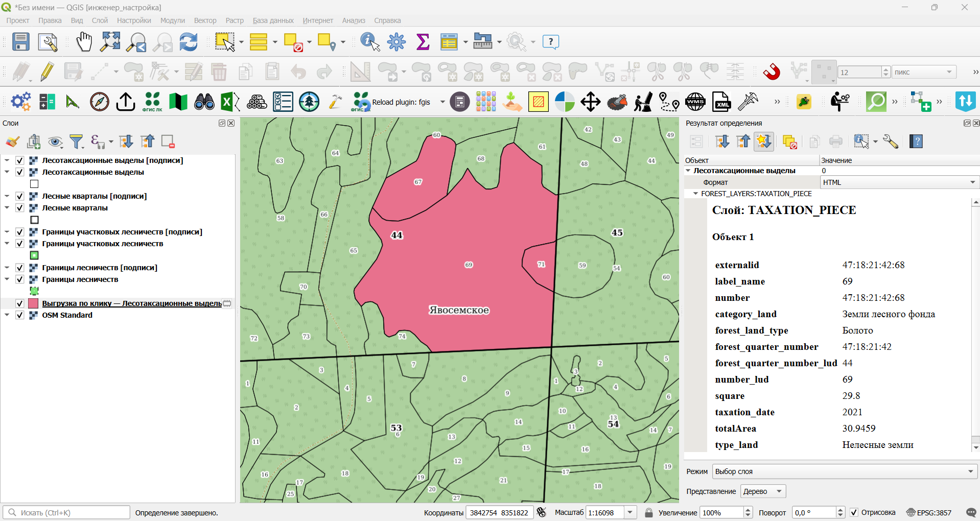This screenshot has height=521, width=980.
Task: Click the Reload plugin: fgis button
Action: [391, 102]
